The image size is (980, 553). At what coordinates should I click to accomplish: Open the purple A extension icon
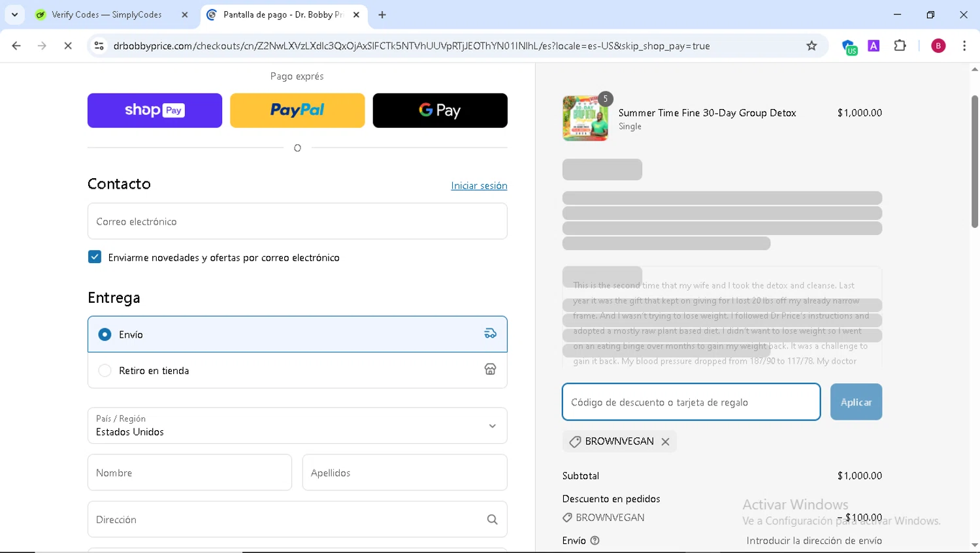click(874, 46)
